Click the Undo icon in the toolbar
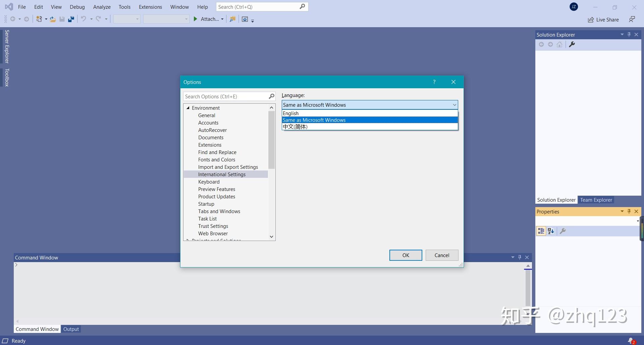 pyautogui.click(x=83, y=19)
